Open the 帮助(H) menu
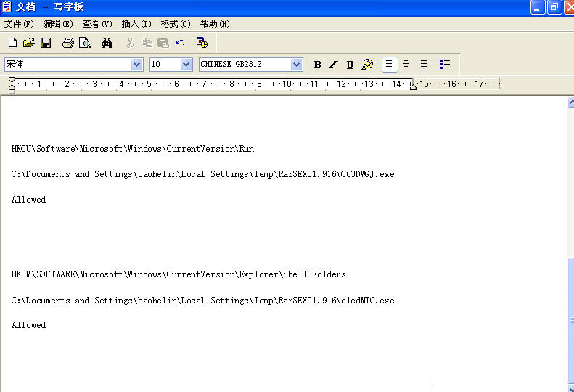Viewport: 574px width, 392px height. 215,24
